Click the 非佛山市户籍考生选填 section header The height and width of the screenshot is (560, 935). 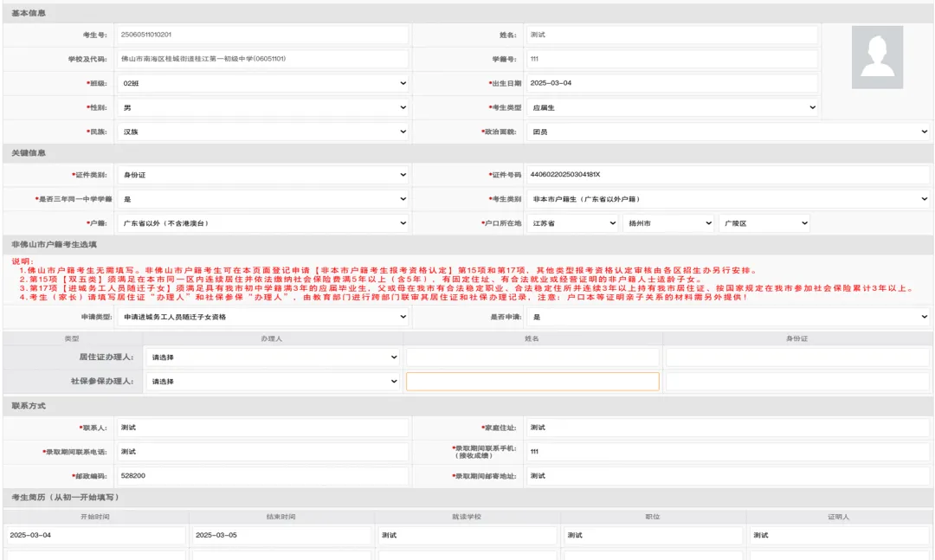55,245
